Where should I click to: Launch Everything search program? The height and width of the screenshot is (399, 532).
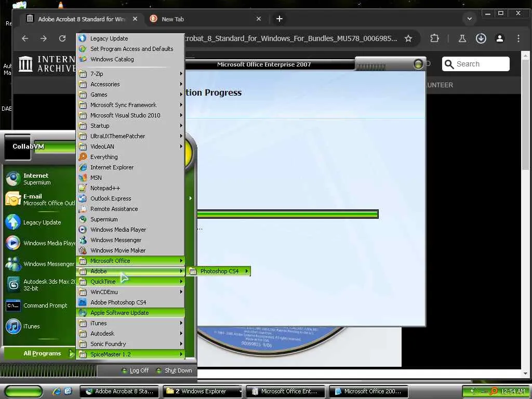tap(130, 157)
